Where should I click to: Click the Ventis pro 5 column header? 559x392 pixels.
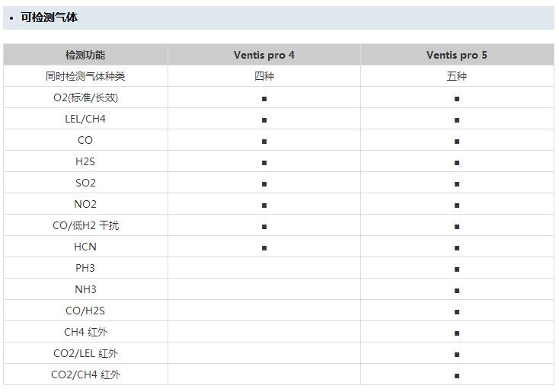[457, 55]
